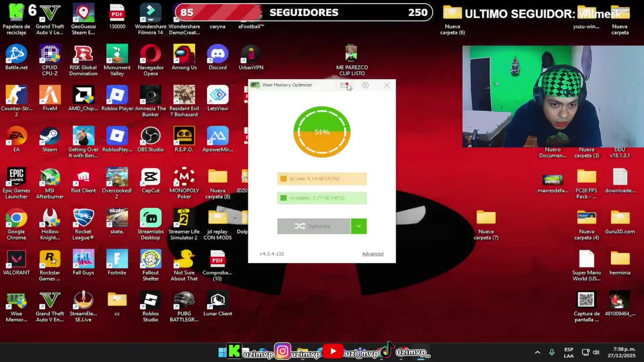Launch VALORANT desktop shortcut
The width and height of the screenshot is (644, 362).
pyautogui.click(x=17, y=263)
